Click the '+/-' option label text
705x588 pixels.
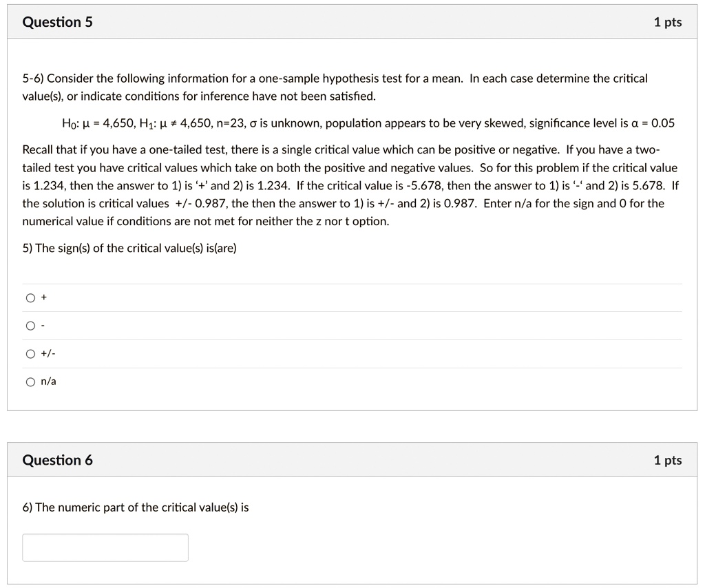point(47,353)
